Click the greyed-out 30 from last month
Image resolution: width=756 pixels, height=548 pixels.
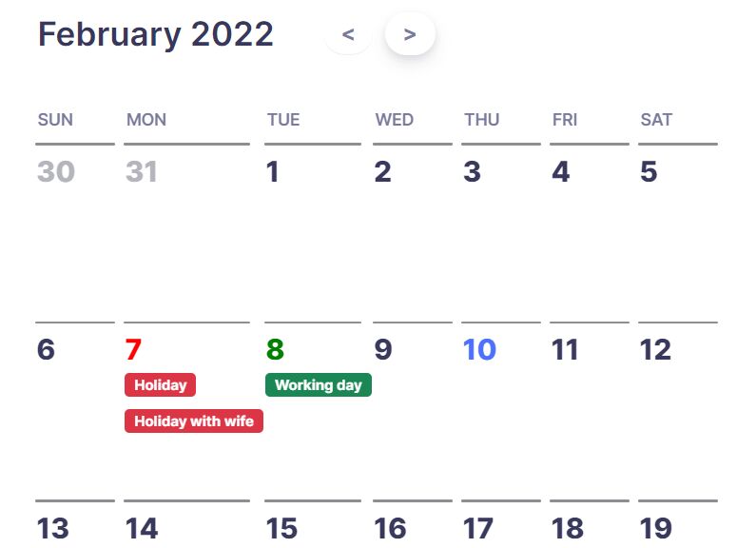pyautogui.click(x=56, y=171)
